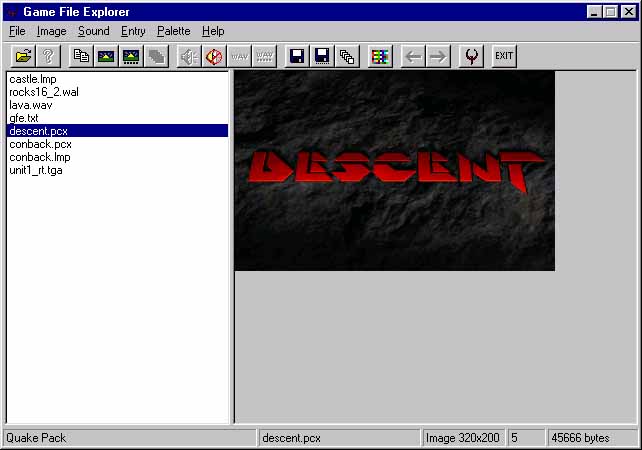642x450 pixels.
Task: Click the status bar field showing 5
Action: pos(526,438)
